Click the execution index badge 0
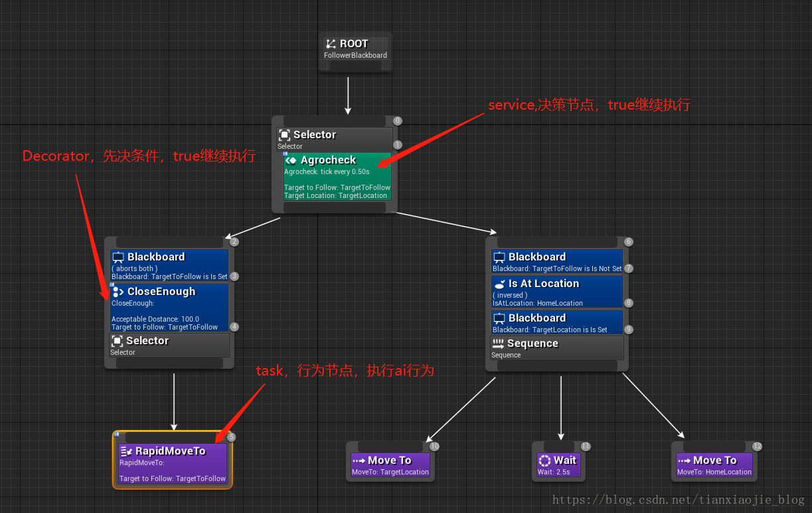Viewport: 812px width, 513px height. (398, 121)
